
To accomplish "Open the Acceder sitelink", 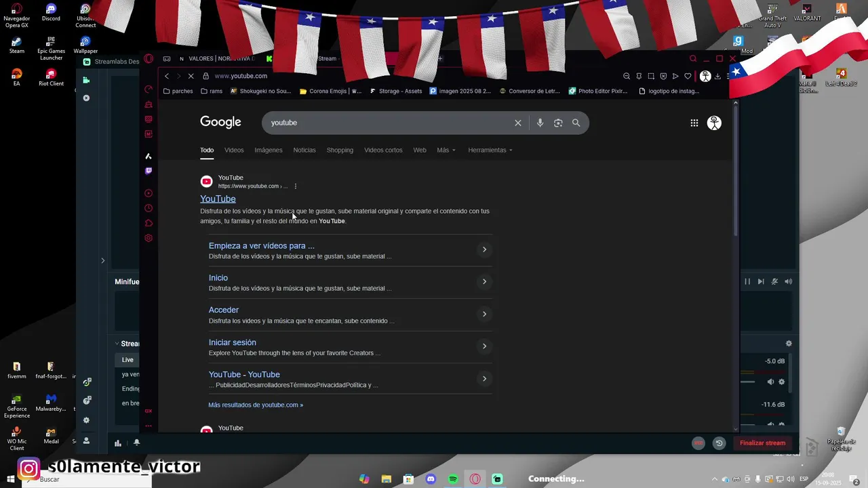I will coord(224,310).
